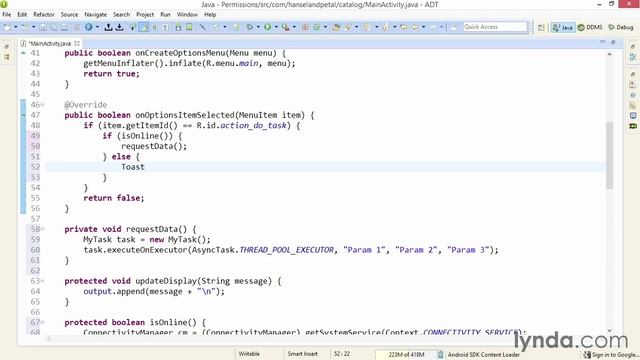
Task: Open the Source menu
Action: (x=69, y=14)
